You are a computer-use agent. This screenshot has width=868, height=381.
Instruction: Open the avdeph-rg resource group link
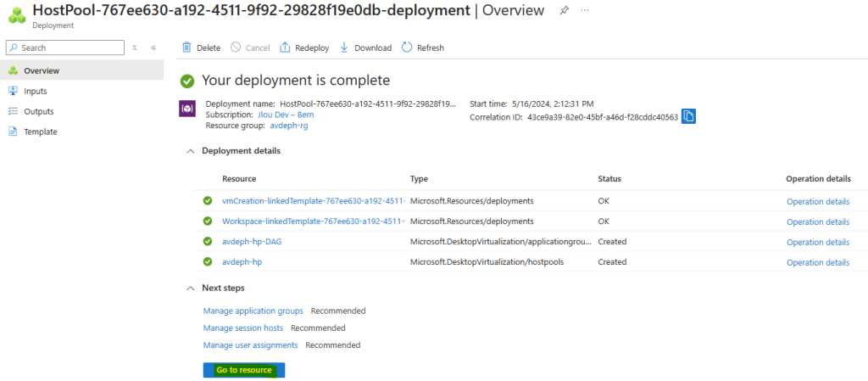click(x=289, y=126)
